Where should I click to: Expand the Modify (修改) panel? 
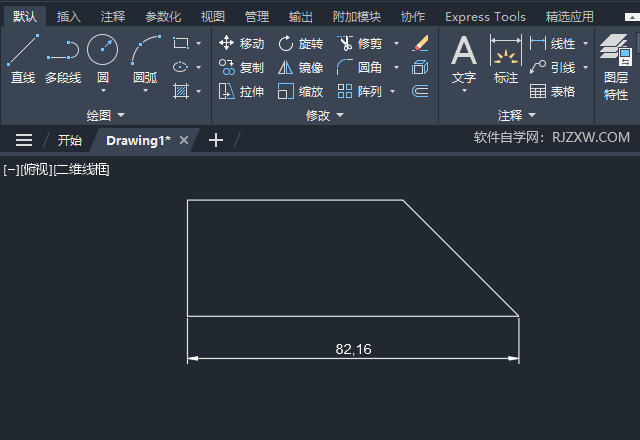click(x=324, y=116)
